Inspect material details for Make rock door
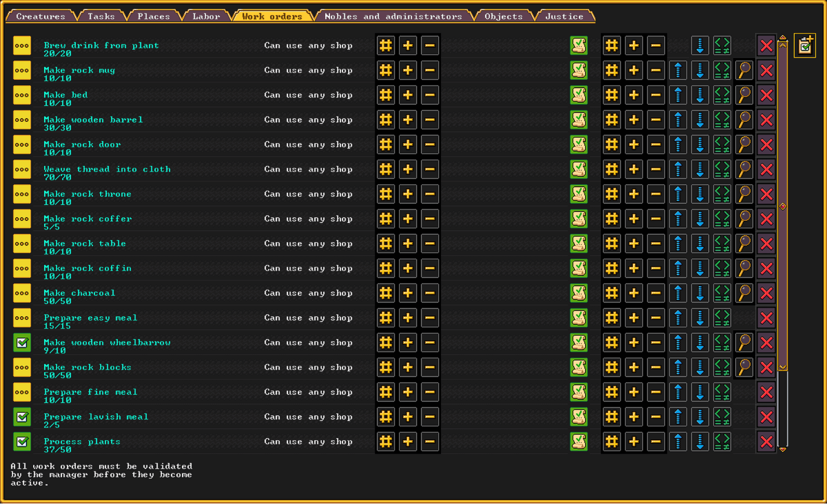 click(x=744, y=145)
